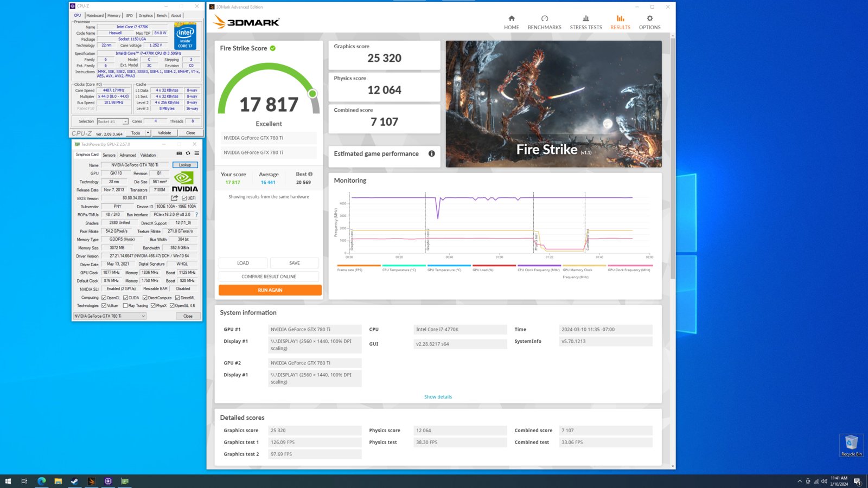The width and height of the screenshot is (868, 488).
Task: Open the notification center icon
Action: pos(857,481)
